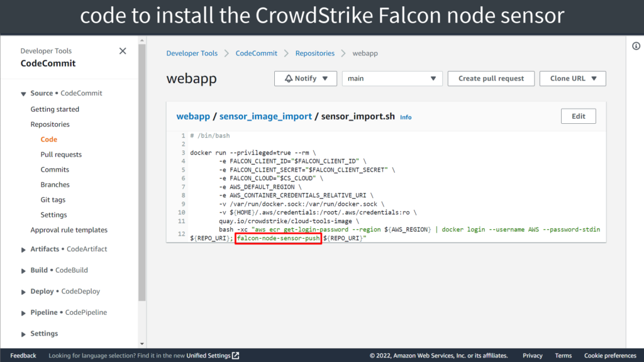Click the Info link beside sensor_import.sh
Image resolution: width=644 pixels, height=362 pixels.
(x=406, y=118)
